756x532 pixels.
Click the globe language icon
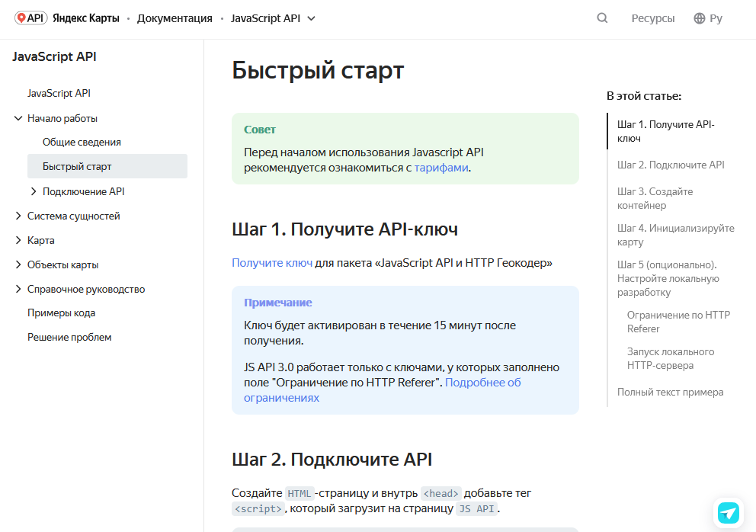point(699,18)
